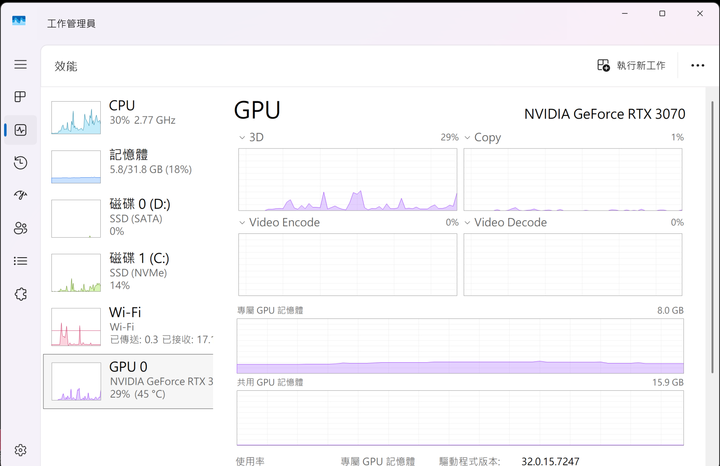Select 磁碟 1 (C:) disk item
Viewport: 720px width, 466px height.
click(x=128, y=272)
